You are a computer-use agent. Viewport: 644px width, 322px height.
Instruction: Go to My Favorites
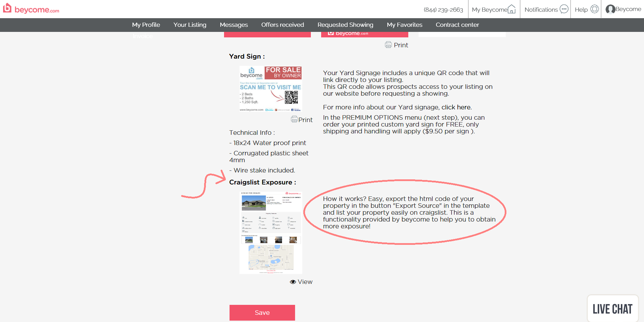coord(405,25)
